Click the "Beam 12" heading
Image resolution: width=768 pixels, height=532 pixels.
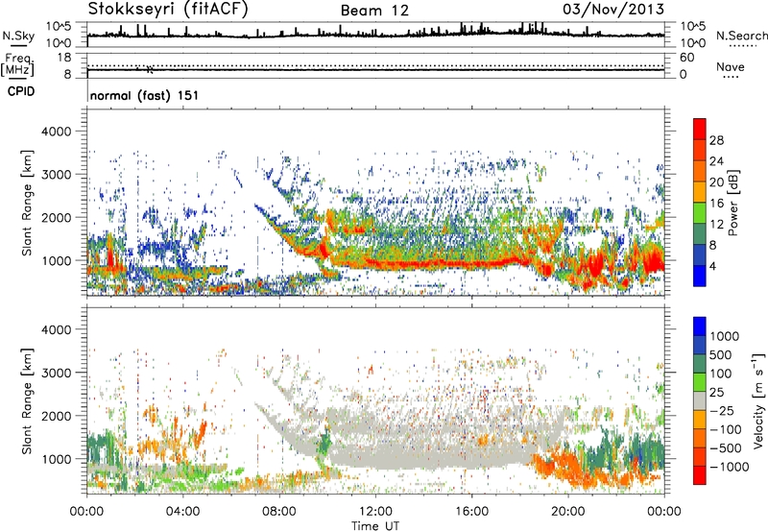(x=374, y=11)
